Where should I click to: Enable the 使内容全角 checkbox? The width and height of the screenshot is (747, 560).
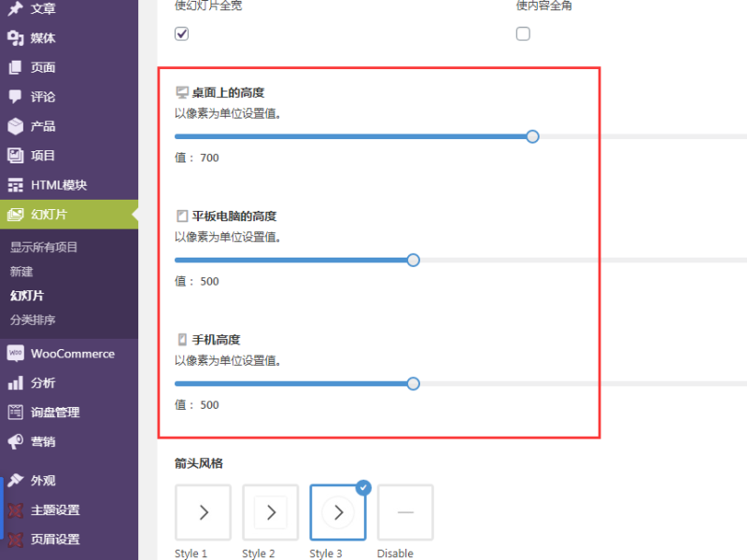[x=523, y=34]
